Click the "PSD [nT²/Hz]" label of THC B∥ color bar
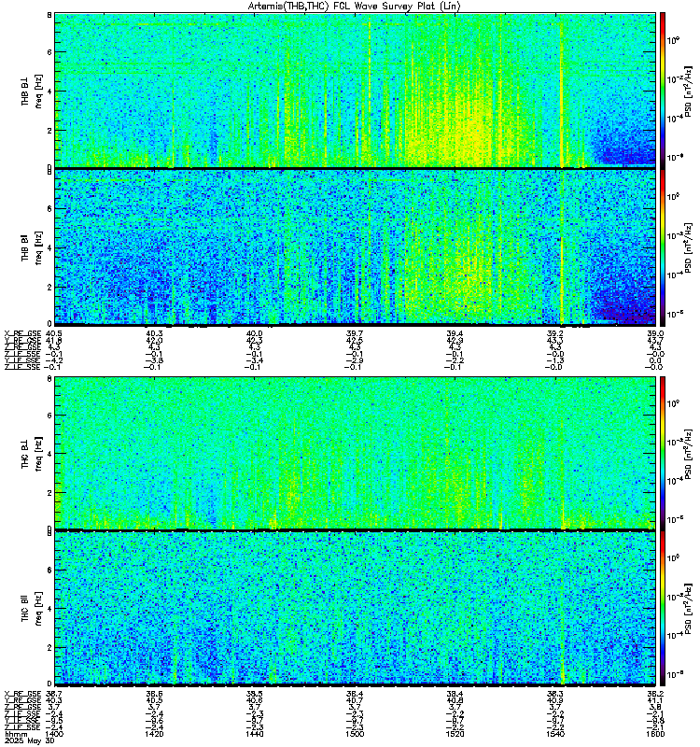 [x=688, y=608]
